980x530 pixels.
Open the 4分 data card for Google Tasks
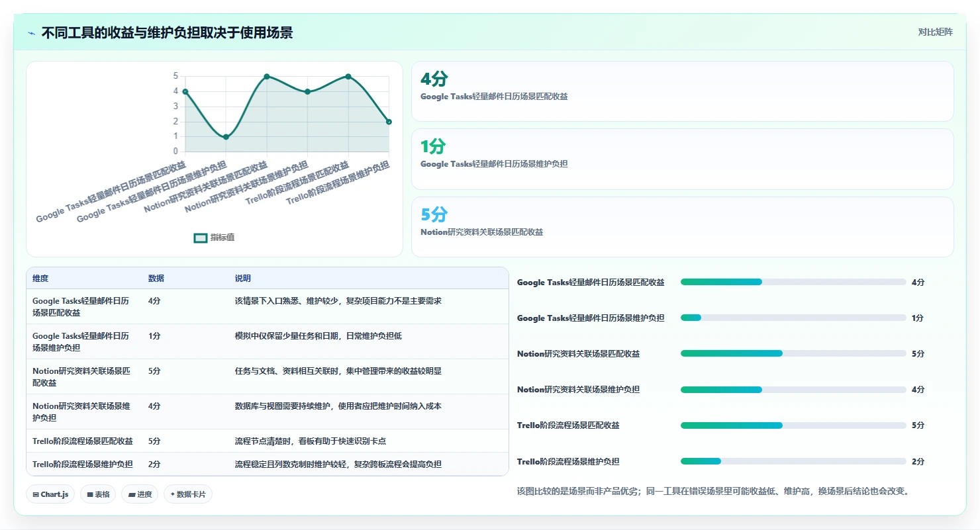click(x=683, y=91)
